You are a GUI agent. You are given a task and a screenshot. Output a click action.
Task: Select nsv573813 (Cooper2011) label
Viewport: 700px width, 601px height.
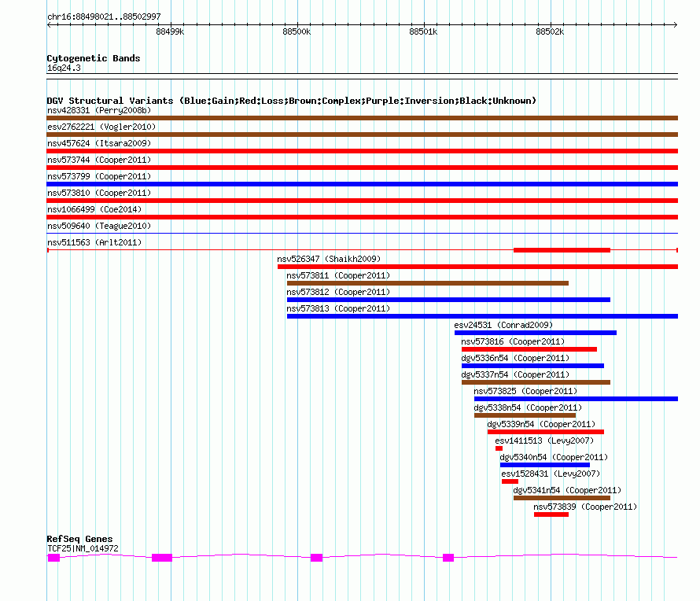(338, 308)
